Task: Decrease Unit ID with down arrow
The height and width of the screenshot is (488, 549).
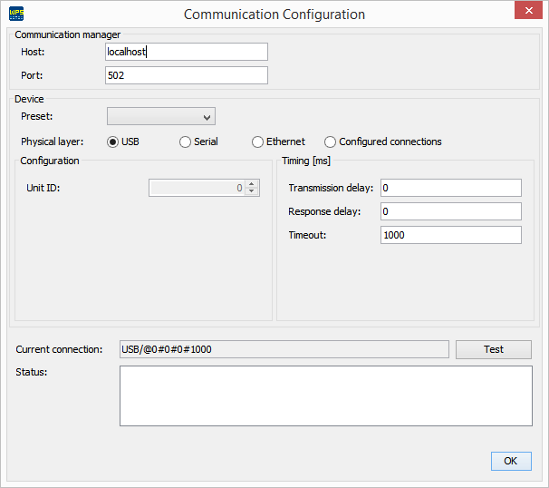Action: point(252,192)
